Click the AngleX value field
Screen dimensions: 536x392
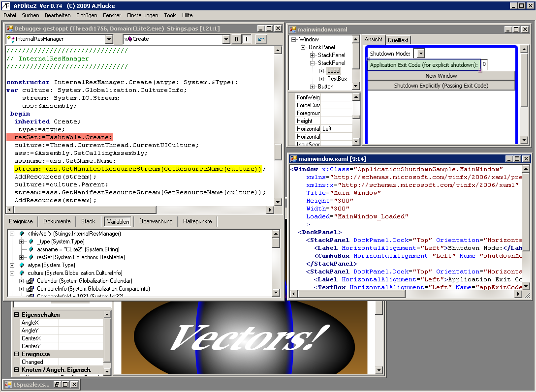[x=81, y=323]
